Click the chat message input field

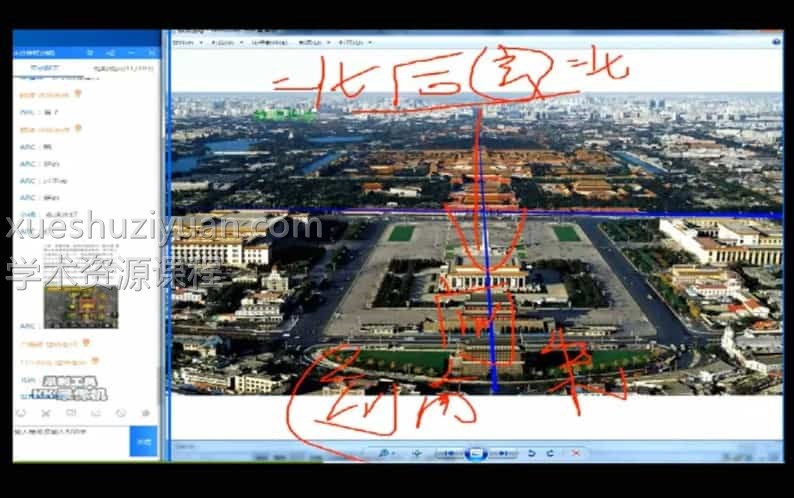click(x=70, y=440)
